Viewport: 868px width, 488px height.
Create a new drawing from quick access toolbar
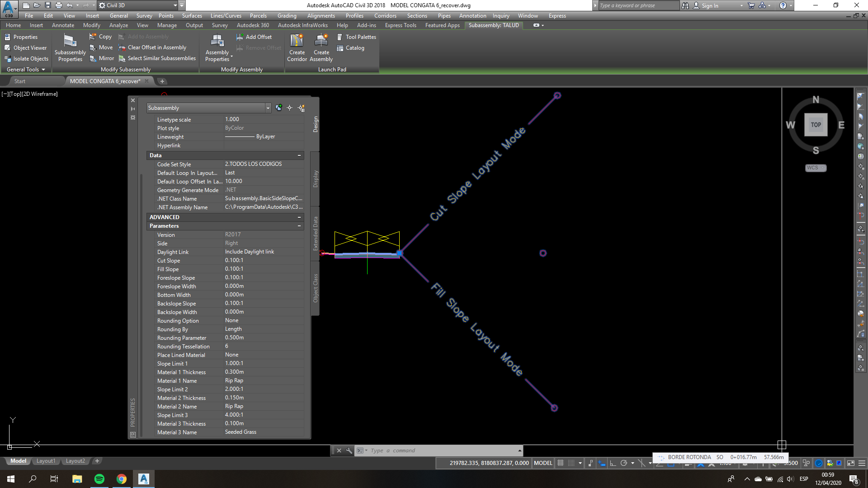pos(26,5)
